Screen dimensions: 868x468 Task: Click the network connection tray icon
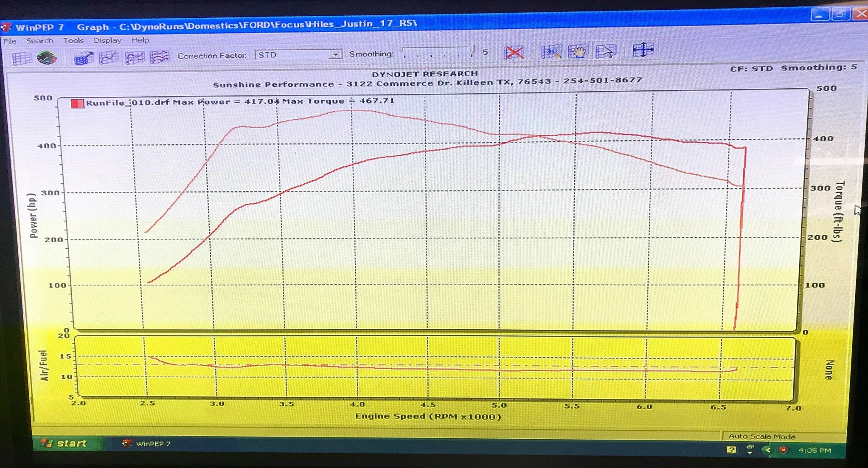(750, 450)
